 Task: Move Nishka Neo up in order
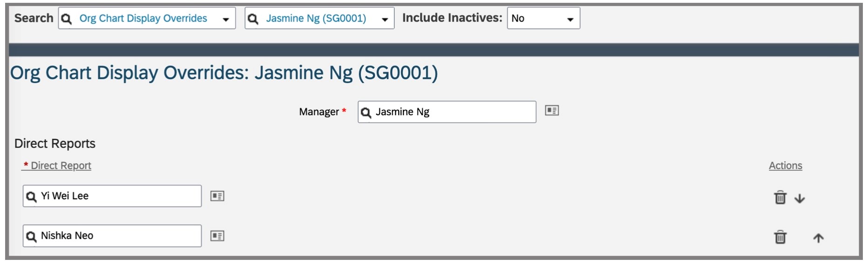click(x=818, y=238)
